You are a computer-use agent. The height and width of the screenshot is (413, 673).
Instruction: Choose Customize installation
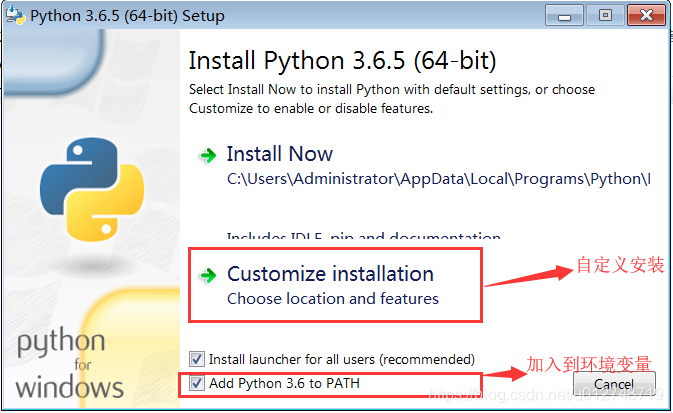[x=330, y=274]
